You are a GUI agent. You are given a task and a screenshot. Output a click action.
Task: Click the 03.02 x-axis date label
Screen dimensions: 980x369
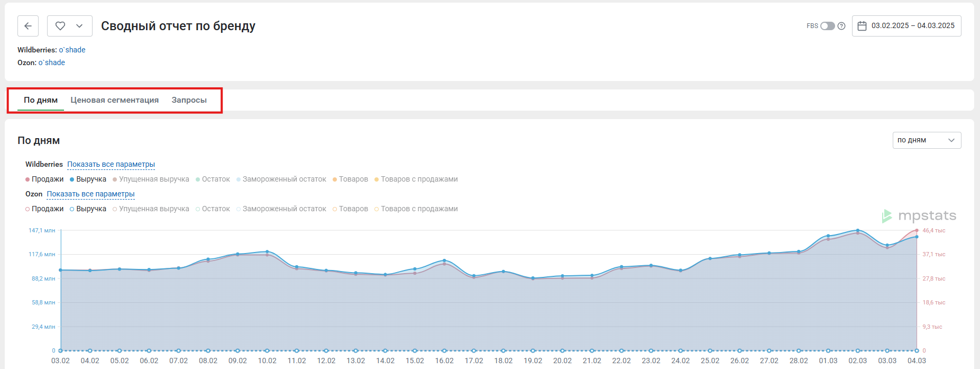click(x=60, y=361)
